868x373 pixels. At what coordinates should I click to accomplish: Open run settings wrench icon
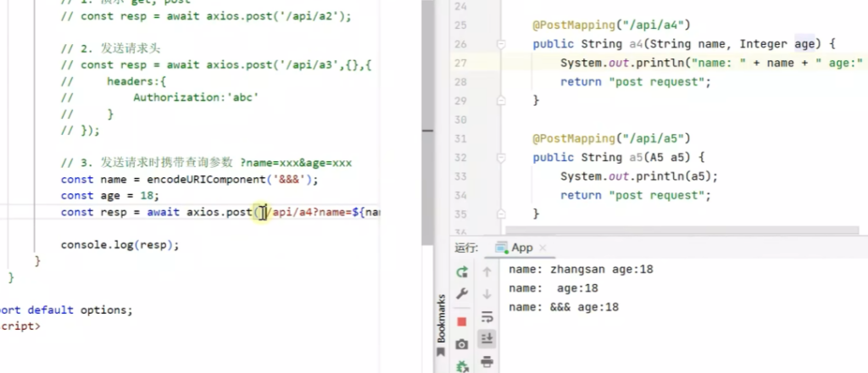462,293
